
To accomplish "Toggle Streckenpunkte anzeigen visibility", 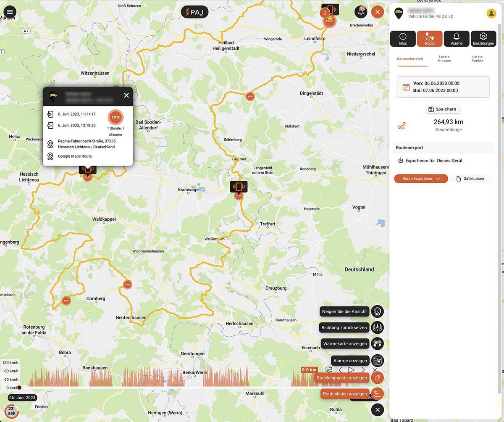I will point(377,377).
